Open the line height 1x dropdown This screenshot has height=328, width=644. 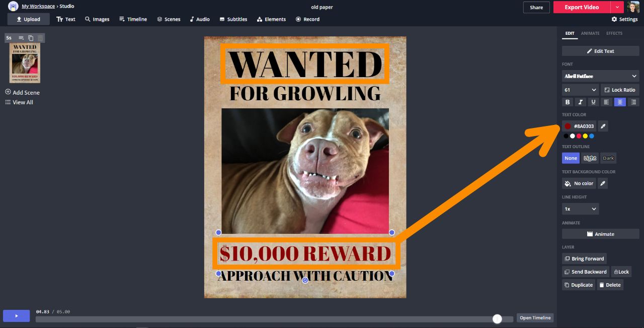point(580,209)
